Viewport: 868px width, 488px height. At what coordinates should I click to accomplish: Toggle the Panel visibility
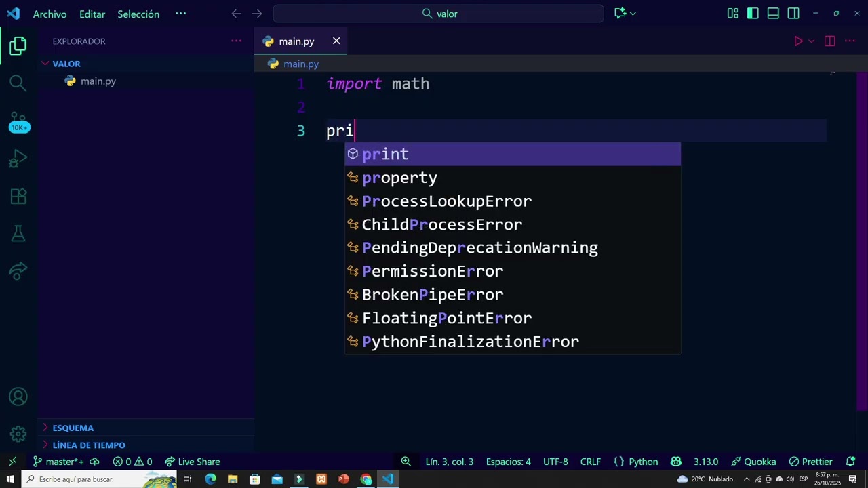click(773, 14)
